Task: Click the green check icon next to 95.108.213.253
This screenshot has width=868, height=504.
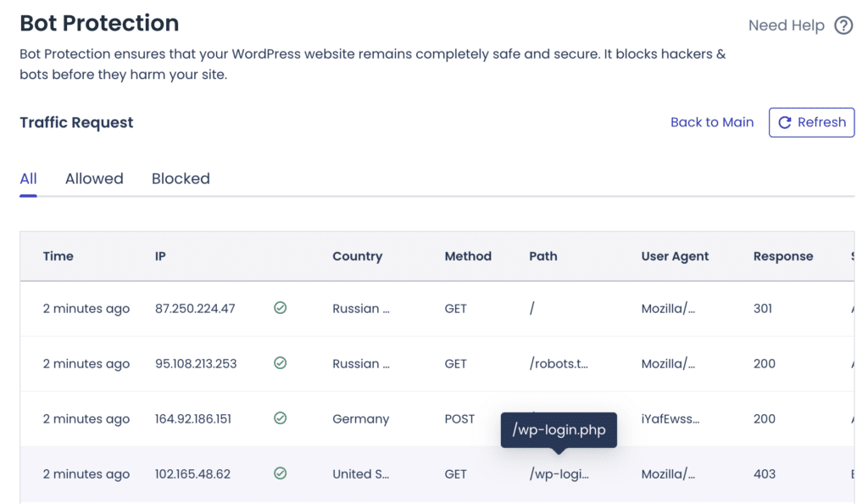Action: 280,363
